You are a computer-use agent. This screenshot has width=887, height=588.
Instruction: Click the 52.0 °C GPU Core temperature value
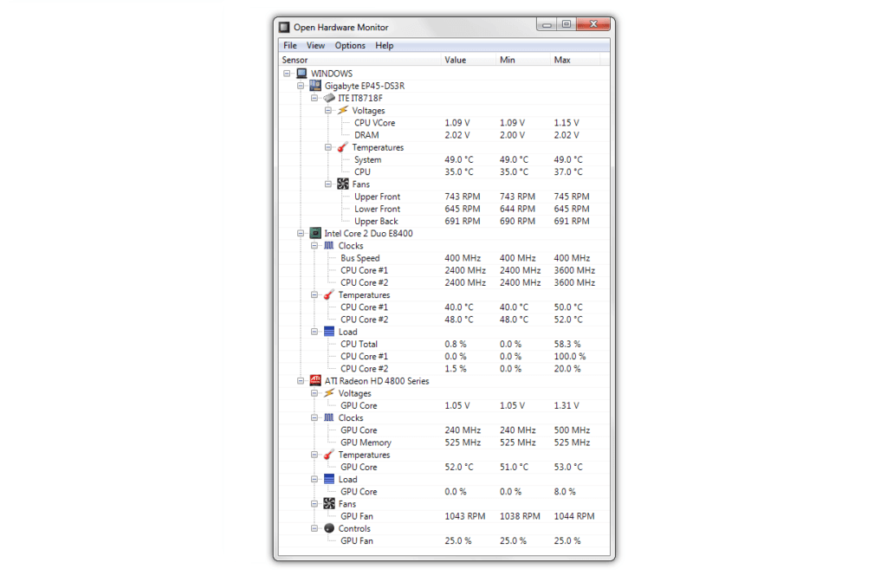[x=459, y=468]
